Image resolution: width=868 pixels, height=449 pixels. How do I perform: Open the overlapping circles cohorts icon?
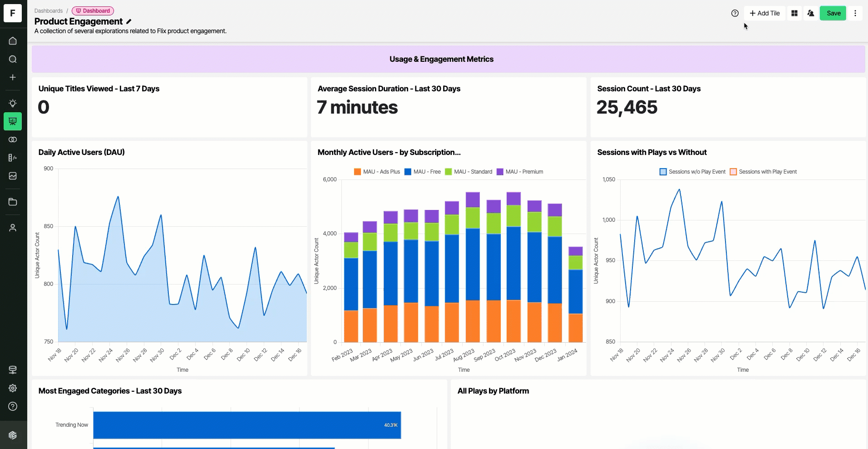13,140
